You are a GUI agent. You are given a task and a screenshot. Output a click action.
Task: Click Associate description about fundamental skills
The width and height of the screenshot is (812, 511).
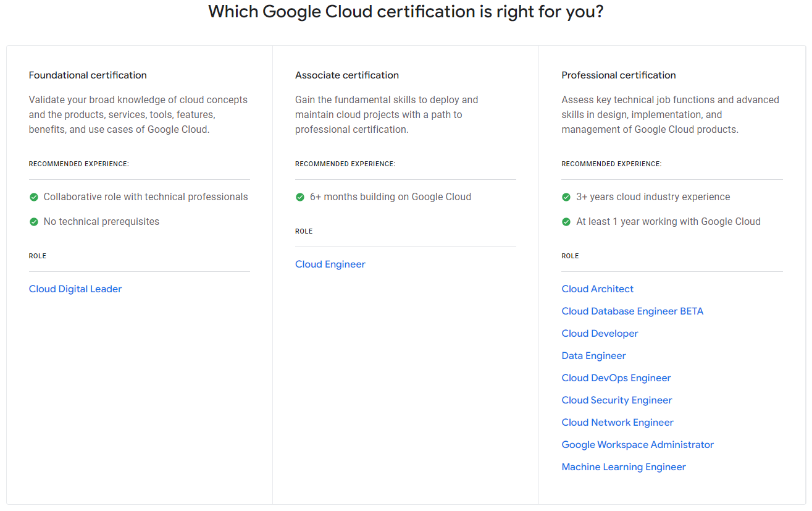coord(387,114)
